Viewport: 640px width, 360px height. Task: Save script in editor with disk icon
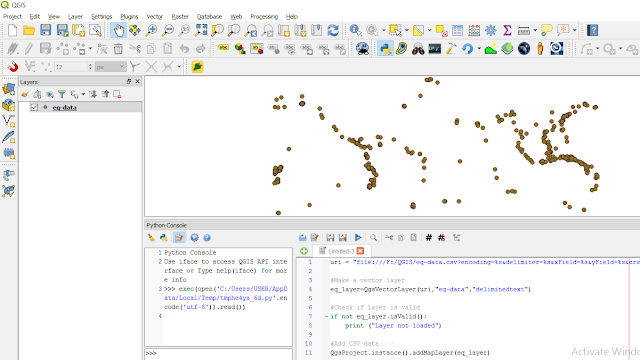coord(330,238)
